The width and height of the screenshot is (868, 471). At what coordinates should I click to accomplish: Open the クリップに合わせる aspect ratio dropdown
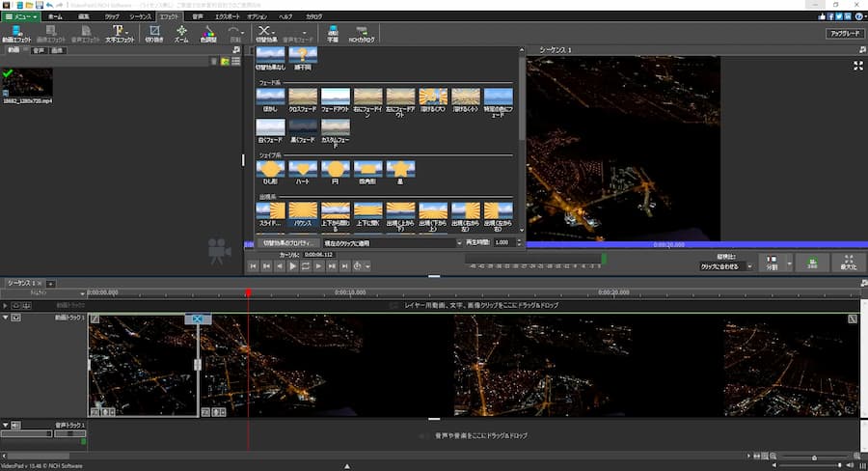725,265
